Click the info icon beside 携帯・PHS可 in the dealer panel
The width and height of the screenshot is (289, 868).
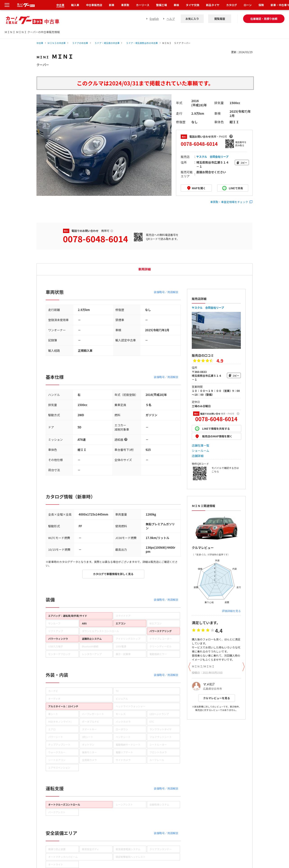tap(238, 413)
